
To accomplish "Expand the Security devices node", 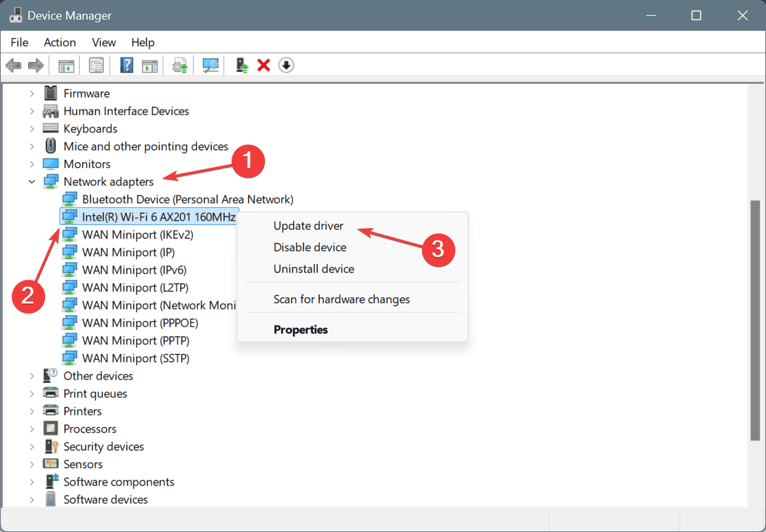I will [x=32, y=446].
